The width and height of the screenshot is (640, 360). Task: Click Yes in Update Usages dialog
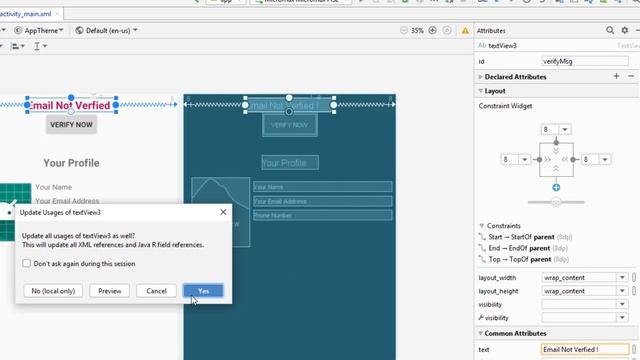(203, 291)
